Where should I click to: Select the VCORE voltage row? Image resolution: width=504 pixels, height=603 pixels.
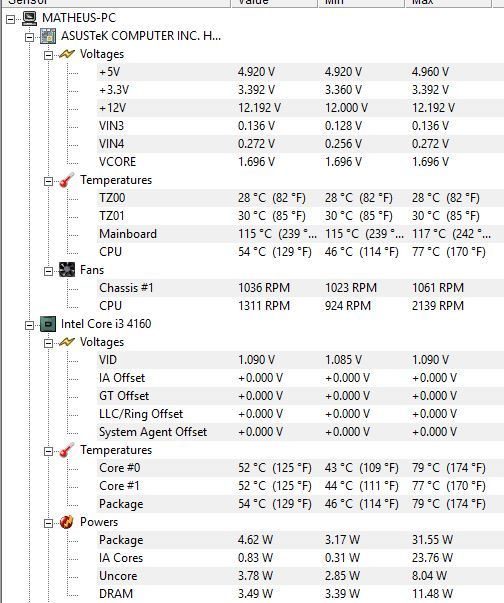pyautogui.click(x=300, y=162)
